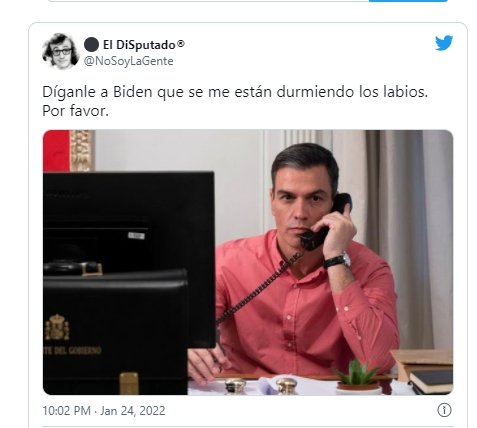
Task: Visit the @NoSoyLaGente handle link
Action: tap(128, 61)
